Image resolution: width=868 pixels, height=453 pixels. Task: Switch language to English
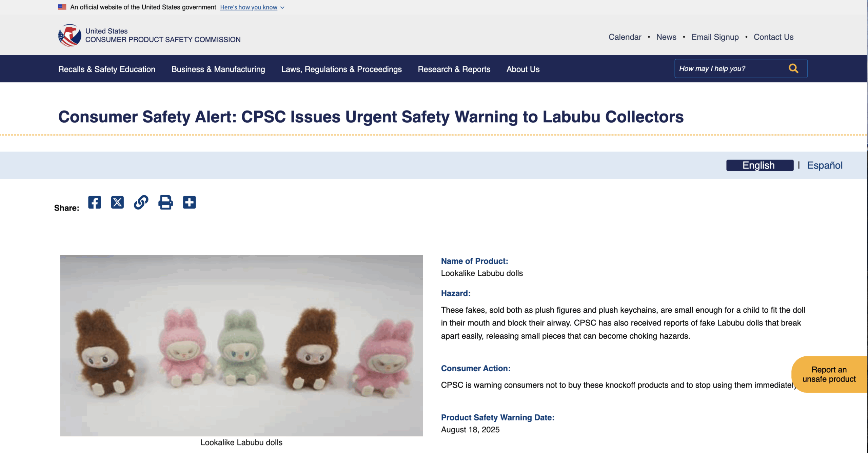coord(759,165)
